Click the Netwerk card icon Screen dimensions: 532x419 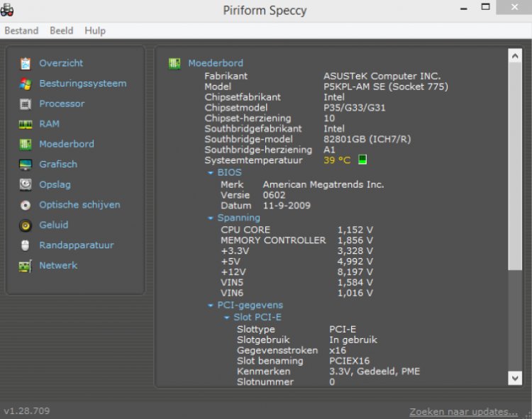click(x=26, y=266)
